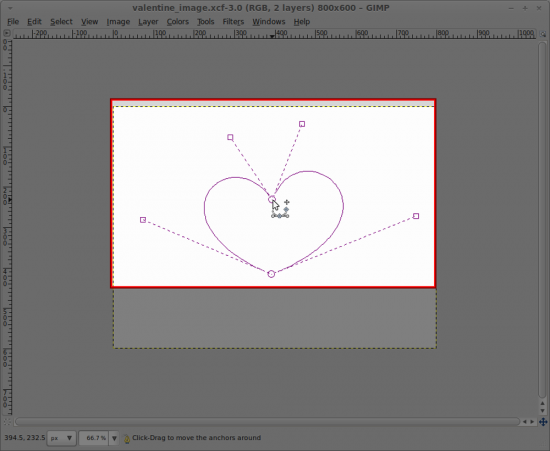Open the Tools menu
The height and width of the screenshot is (451, 550).
(x=205, y=22)
